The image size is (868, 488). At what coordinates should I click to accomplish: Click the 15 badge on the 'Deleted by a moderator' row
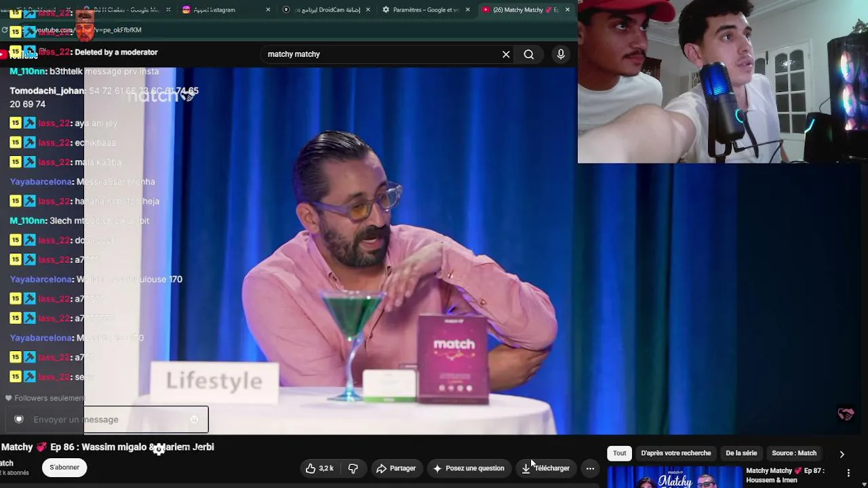pyautogui.click(x=16, y=52)
